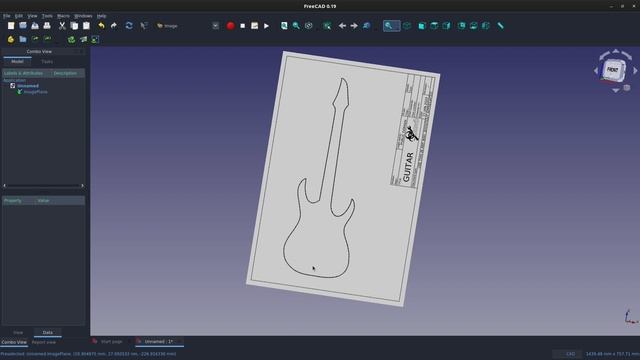Image resolution: width=640 pixels, height=360 pixels.
Task: Open draw style icon
Action: [x=309, y=26]
